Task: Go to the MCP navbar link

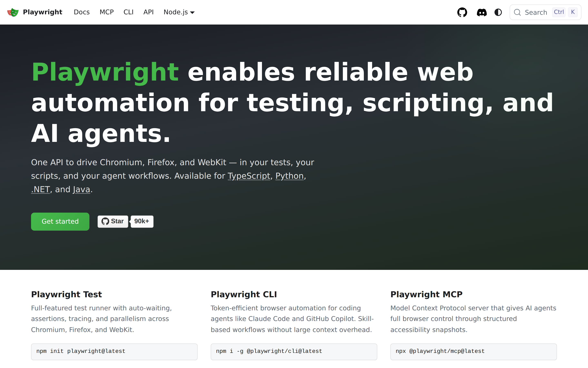Action: point(107,12)
